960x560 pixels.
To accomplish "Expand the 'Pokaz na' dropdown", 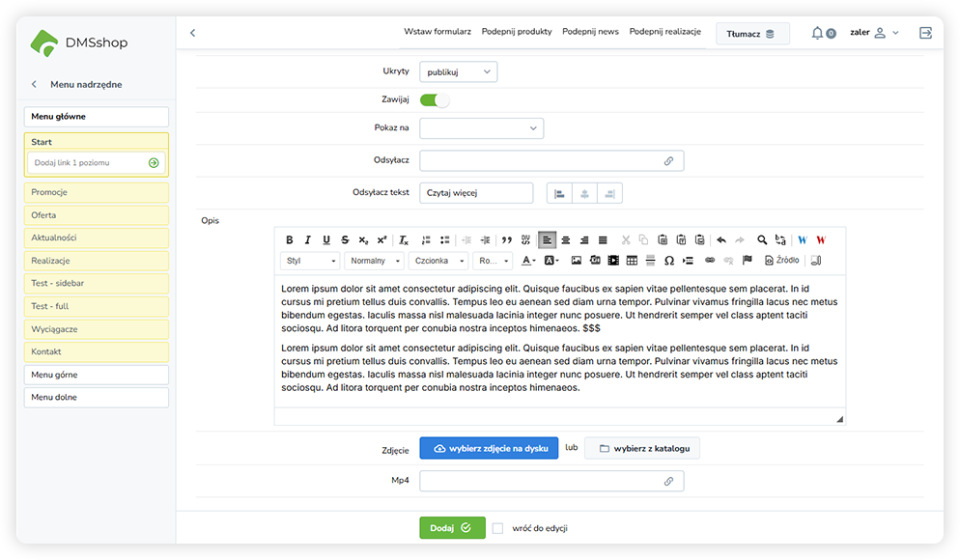I will [x=482, y=127].
